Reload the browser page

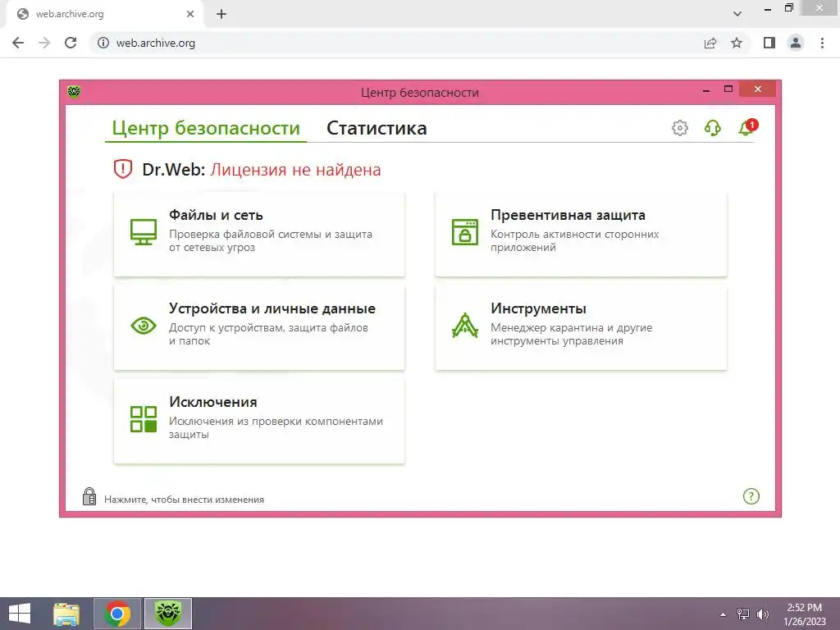click(71, 43)
